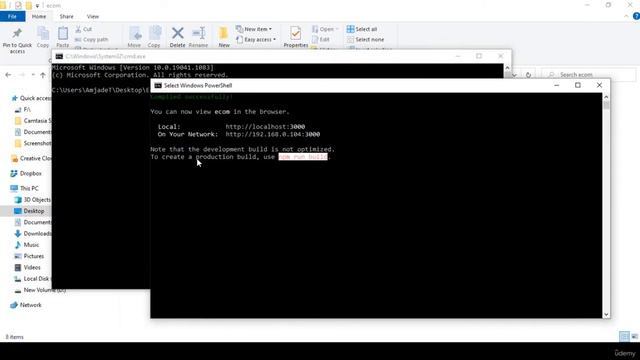Select Music in navigation pane
640x360 pixels.
click(x=27, y=245)
